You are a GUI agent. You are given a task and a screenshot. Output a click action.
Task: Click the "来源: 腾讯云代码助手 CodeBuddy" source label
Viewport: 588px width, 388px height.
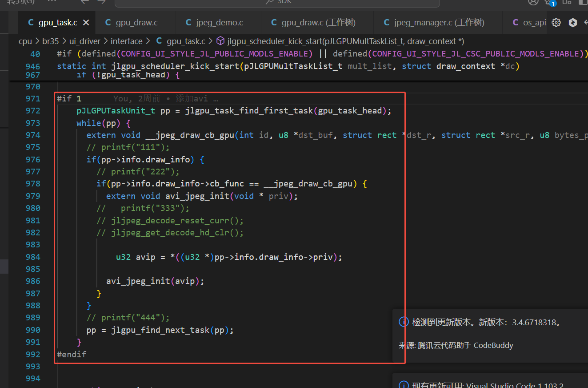click(x=456, y=345)
